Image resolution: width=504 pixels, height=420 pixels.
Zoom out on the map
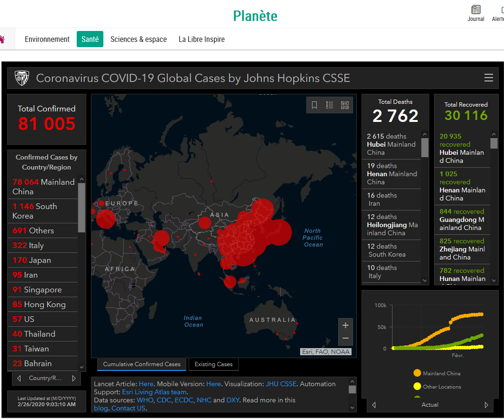[345, 339]
